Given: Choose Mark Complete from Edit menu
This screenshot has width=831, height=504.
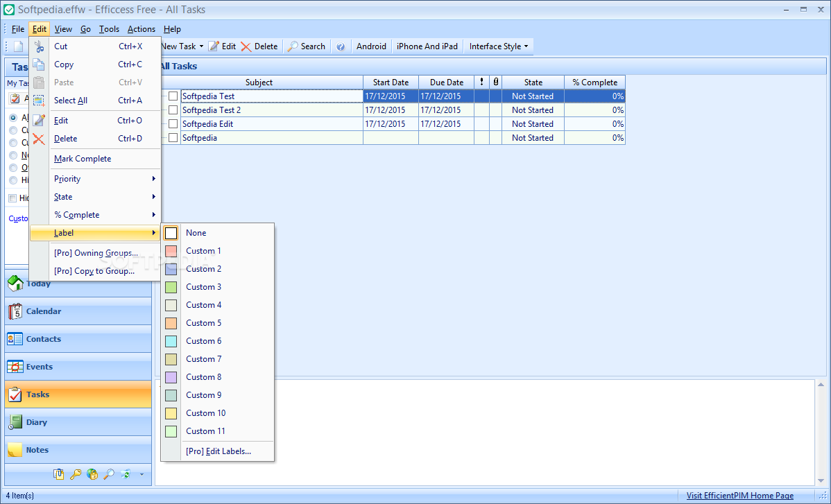Looking at the screenshot, I should click(x=96, y=159).
